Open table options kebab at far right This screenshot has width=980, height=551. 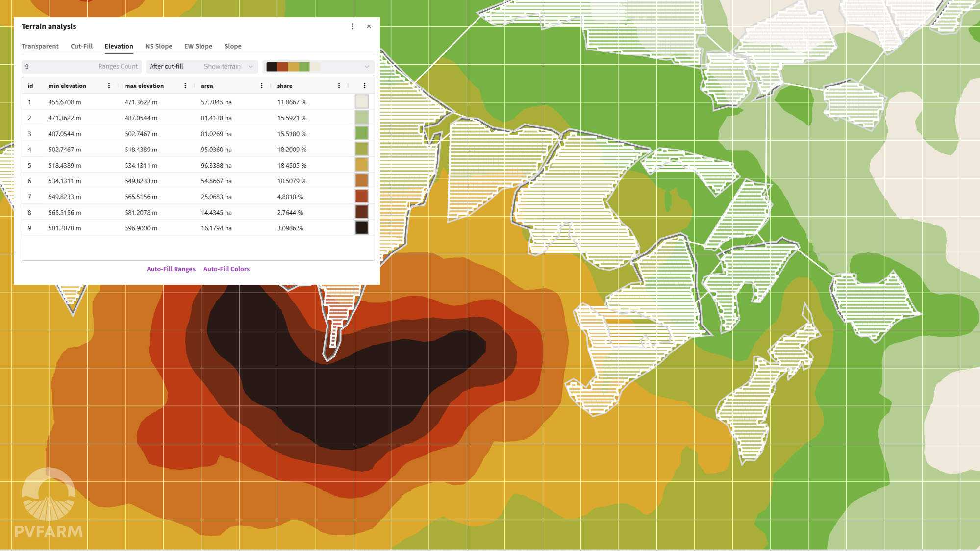(364, 86)
